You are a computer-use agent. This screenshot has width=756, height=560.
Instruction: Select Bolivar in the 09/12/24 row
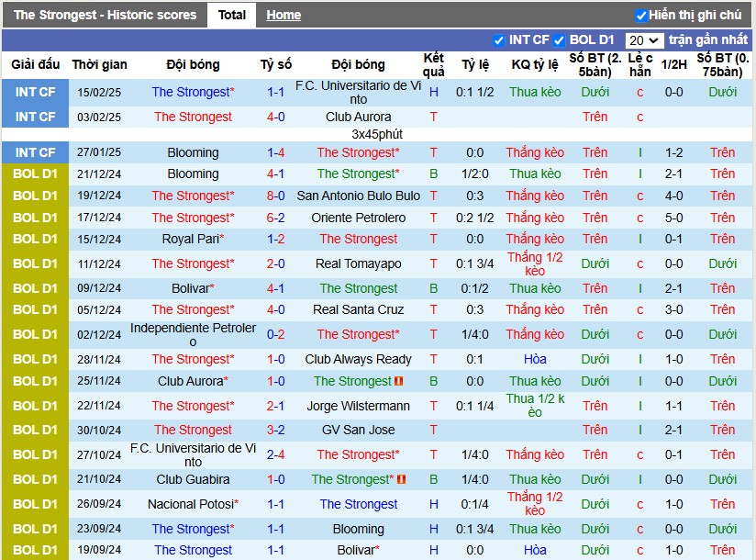click(x=193, y=288)
